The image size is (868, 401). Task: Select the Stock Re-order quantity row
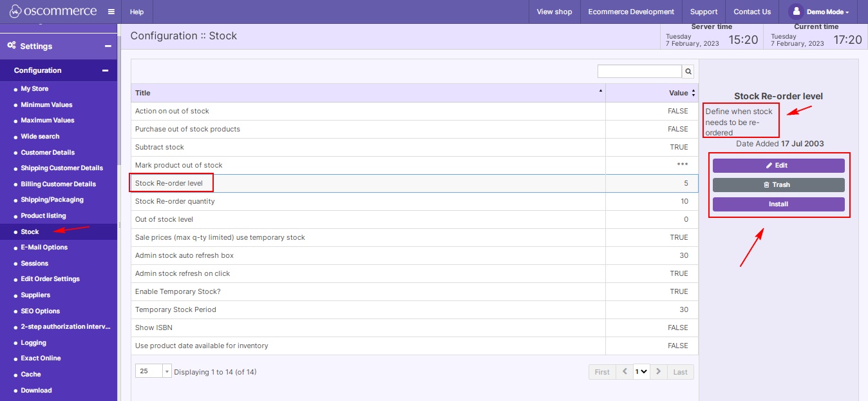(415, 201)
